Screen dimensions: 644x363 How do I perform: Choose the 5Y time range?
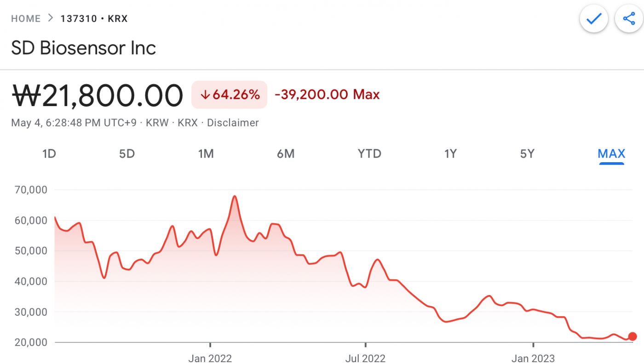coord(527,153)
